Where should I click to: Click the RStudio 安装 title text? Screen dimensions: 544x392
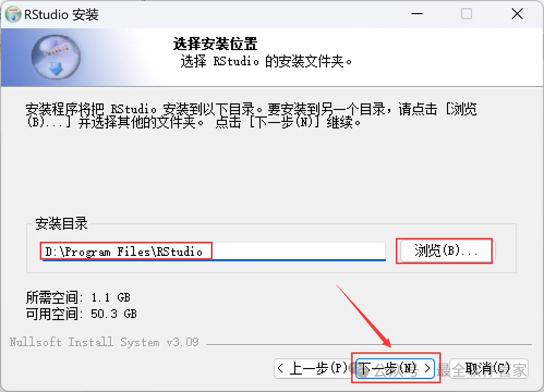click(x=62, y=15)
